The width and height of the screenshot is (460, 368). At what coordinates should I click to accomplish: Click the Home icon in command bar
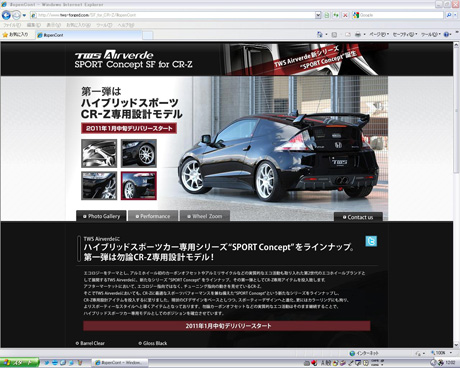319,34
